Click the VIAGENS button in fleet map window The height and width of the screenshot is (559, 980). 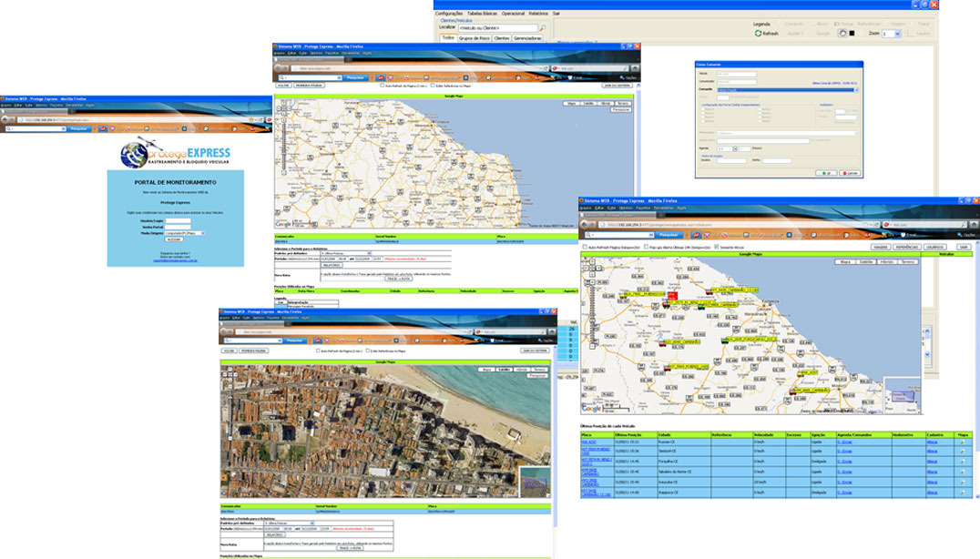click(x=880, y=248)
